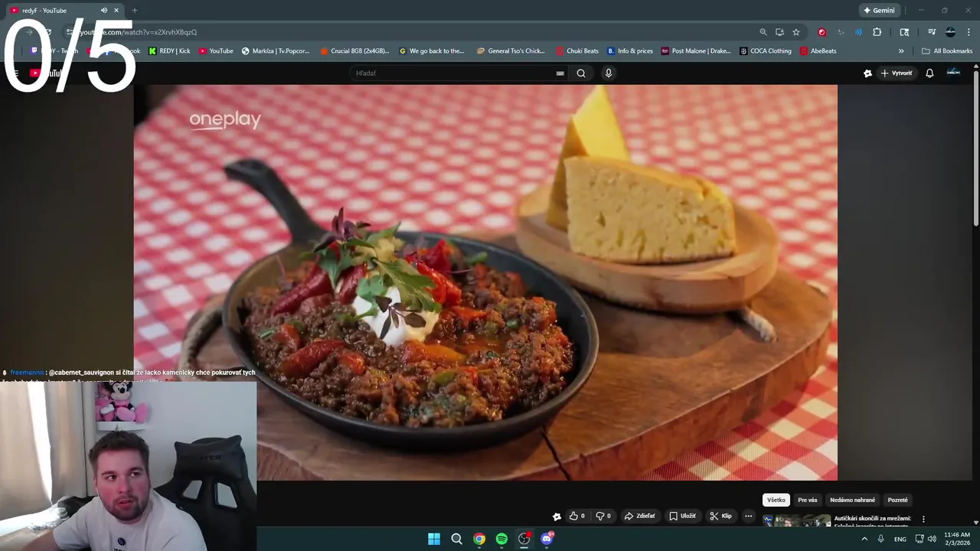Save video with the Uložiť button
Viewport: 980px width, 551px height.
682,516
